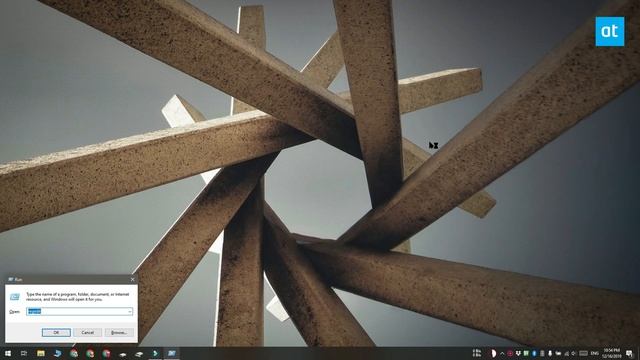Close the Run dialog with X

tap(132, 280)
